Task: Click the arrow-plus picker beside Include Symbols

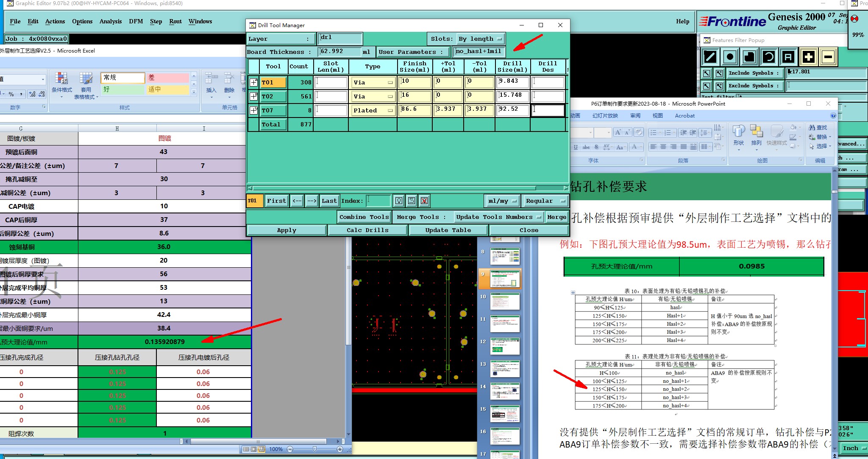Action: point(719,73)
